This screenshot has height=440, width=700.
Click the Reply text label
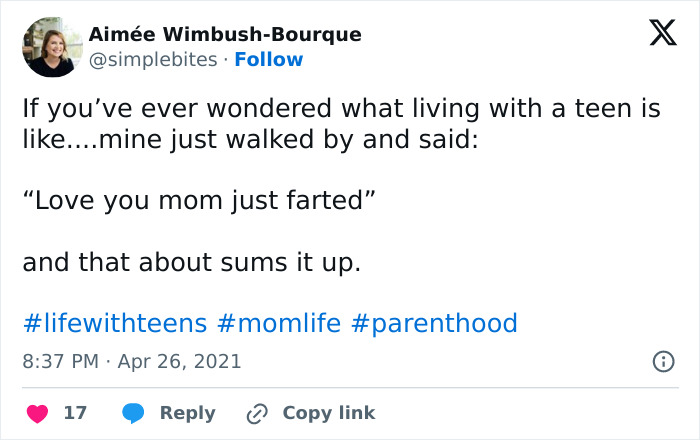(187, 413)
